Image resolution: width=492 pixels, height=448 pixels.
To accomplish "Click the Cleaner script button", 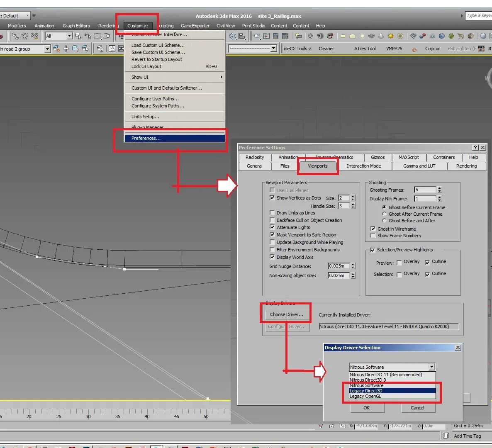I will [x=326, y=49].
